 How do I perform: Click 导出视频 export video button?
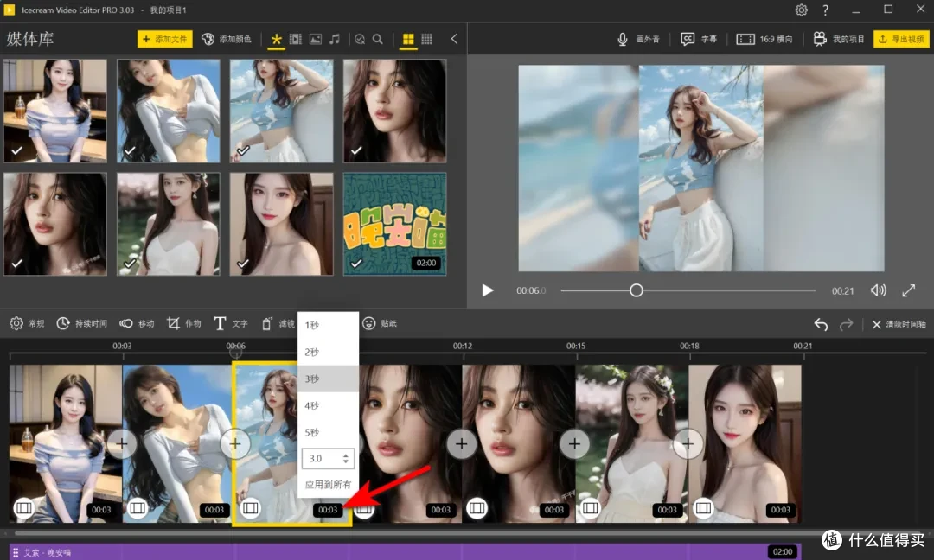[901, 39]
